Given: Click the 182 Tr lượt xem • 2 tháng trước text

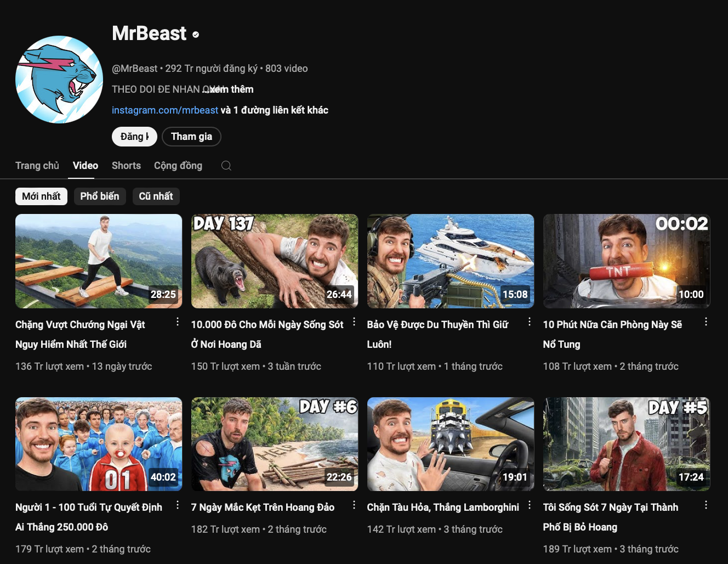Looking at the screenshot, I should click(259, 529).
